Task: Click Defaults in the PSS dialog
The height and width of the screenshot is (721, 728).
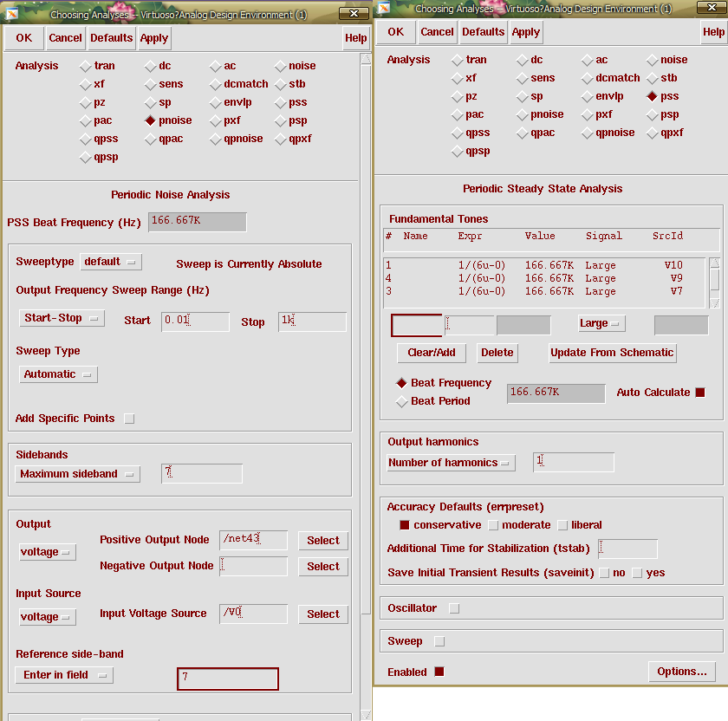Action: [x=484, y=32]
